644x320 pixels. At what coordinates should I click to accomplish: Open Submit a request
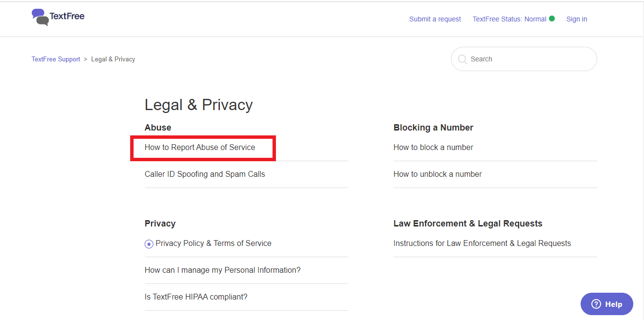tap(435, 19)
